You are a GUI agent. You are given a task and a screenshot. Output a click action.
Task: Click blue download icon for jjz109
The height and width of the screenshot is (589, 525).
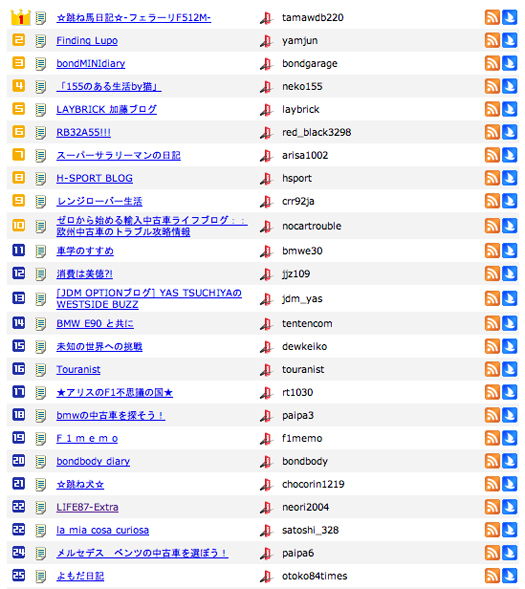click(x=510, y=273)
